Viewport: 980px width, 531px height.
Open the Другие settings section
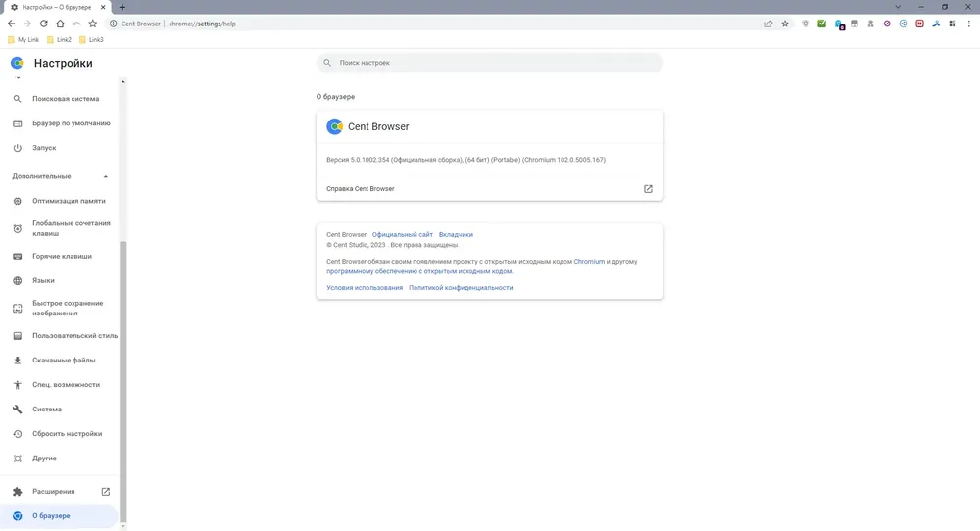[60, 459]
